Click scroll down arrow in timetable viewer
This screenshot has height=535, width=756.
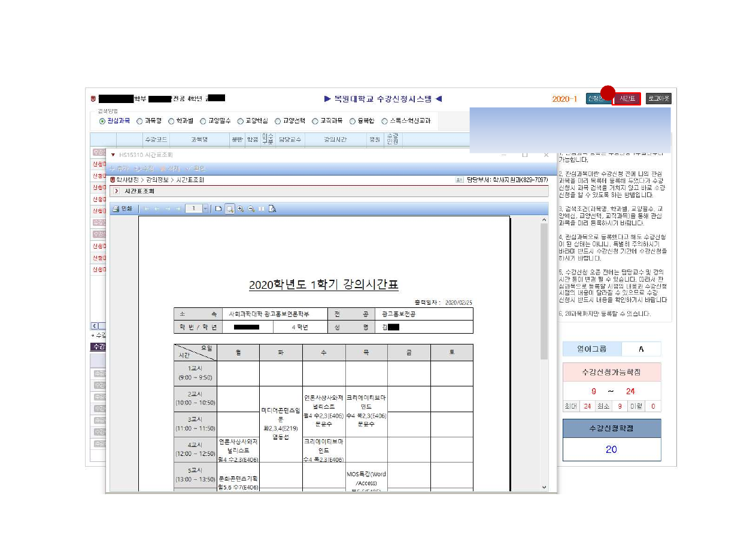(544, 487)
